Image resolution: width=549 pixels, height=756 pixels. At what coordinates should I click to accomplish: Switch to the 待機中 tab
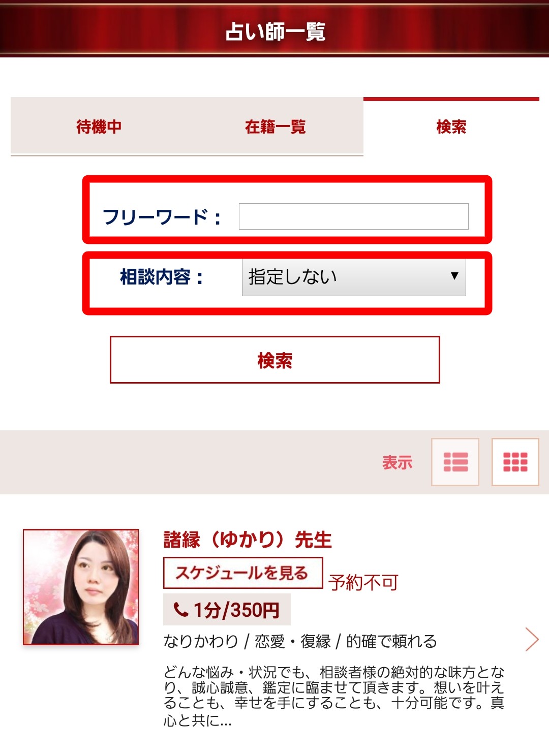click(x=99, y=127)
